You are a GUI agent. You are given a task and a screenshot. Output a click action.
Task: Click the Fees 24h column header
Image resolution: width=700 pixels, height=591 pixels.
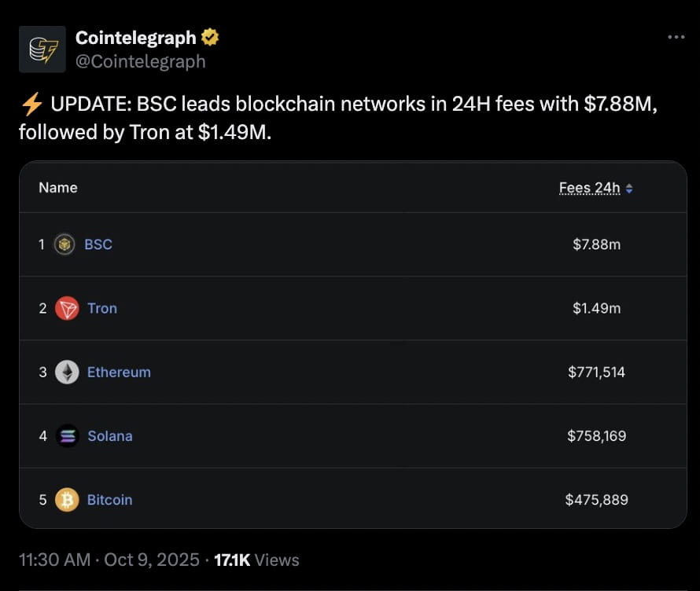[589, 188]
